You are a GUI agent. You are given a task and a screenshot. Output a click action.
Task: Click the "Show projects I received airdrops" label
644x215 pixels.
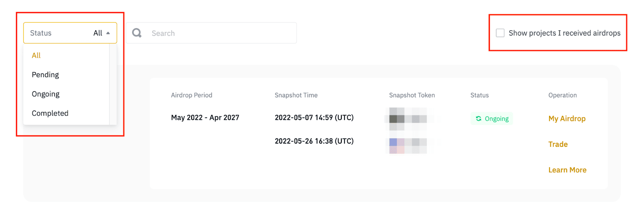pos(564,33)
